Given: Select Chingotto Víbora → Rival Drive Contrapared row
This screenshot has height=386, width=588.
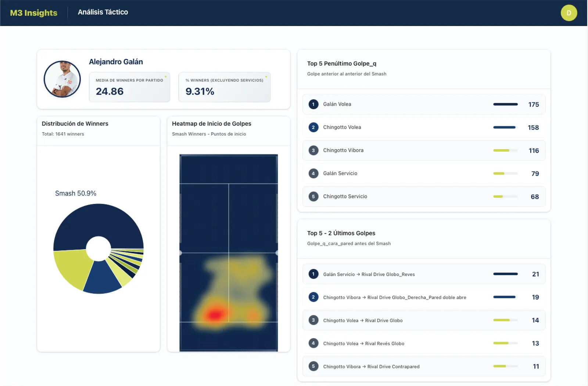Looking at the screenshot, I should point(424,366).
